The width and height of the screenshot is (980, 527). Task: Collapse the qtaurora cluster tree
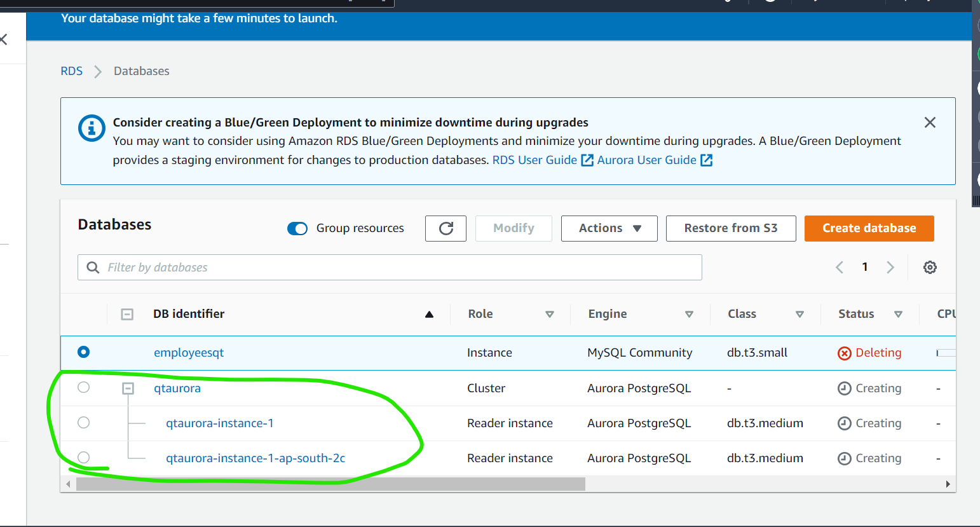coord(128,388)
